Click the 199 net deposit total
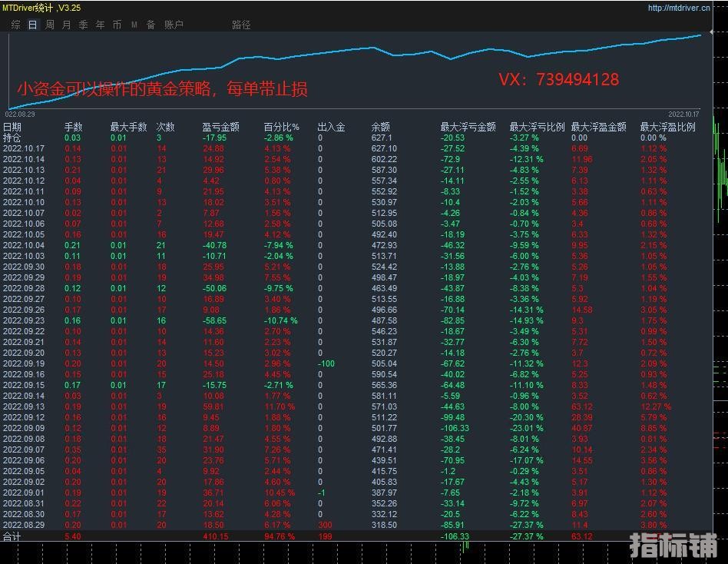Viewport: 728px width, 564px height. pyautogui.click(x=325, y=536)
